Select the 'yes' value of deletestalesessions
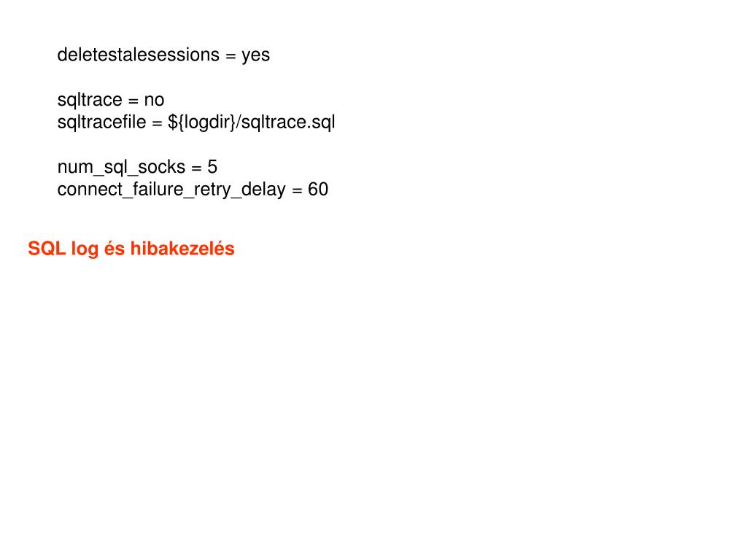 coord(255,57)
